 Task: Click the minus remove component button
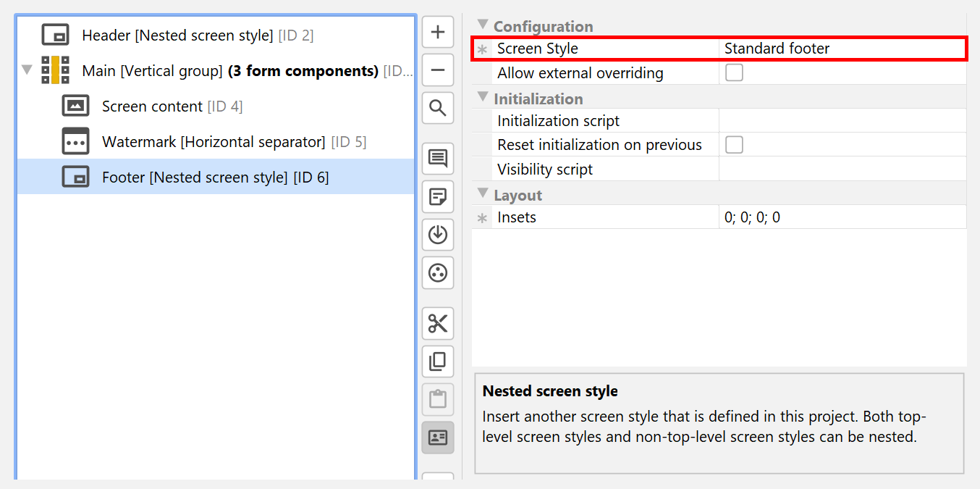438,70
